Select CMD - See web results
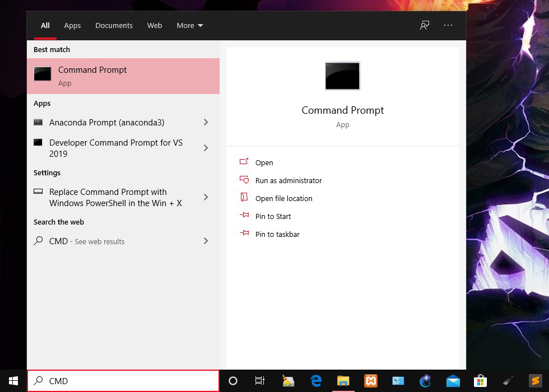The width and height of the screenshot is (549, 392). point(87,241)
